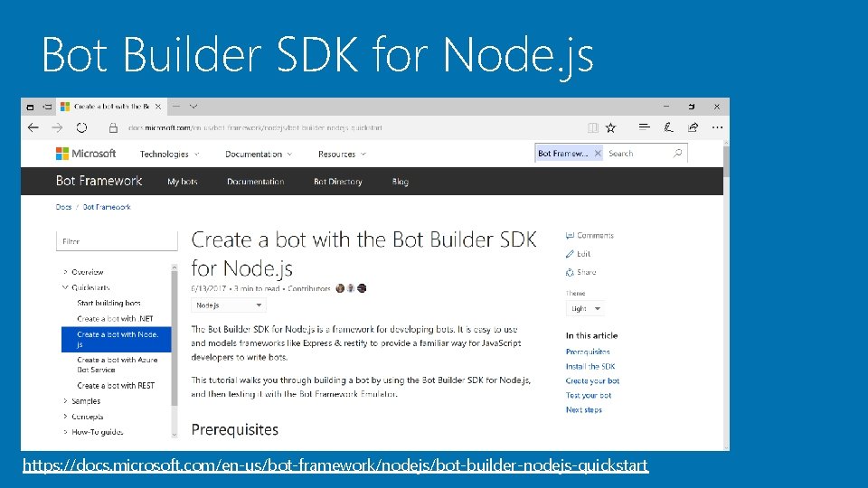Open the Edge hub lines icon
Image resolution: width=868 pixels, height=488 pixels.
tap(644, 127)
